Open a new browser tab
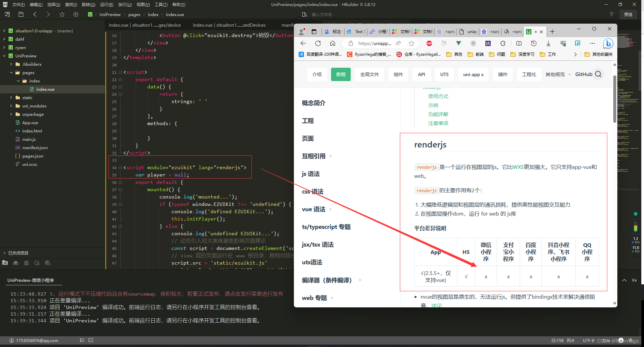Image resolution: width=644 pixels, height=347 pixels. point(552,32)
